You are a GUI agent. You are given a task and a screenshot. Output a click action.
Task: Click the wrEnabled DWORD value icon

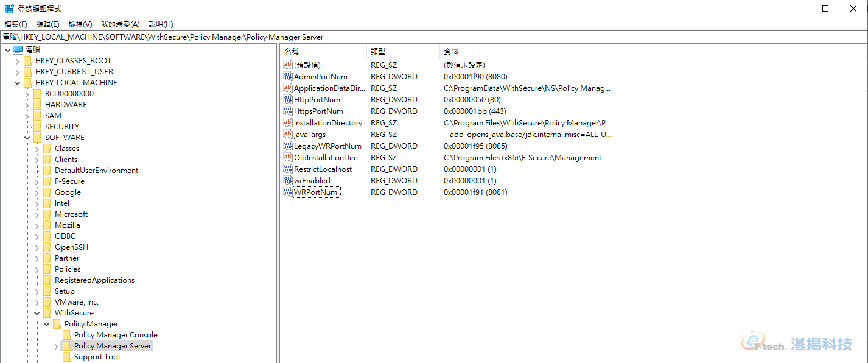[x=288, y=181]
